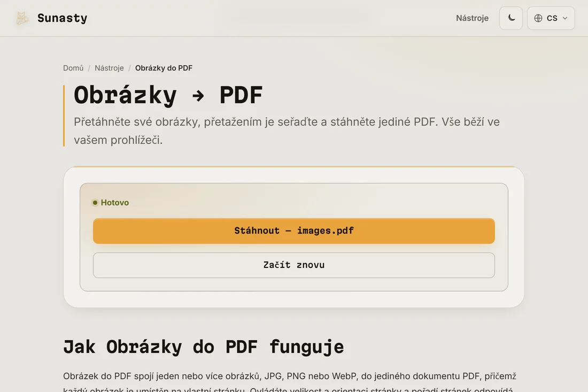Toggle dark mode with the moon icon

point(510,18)
